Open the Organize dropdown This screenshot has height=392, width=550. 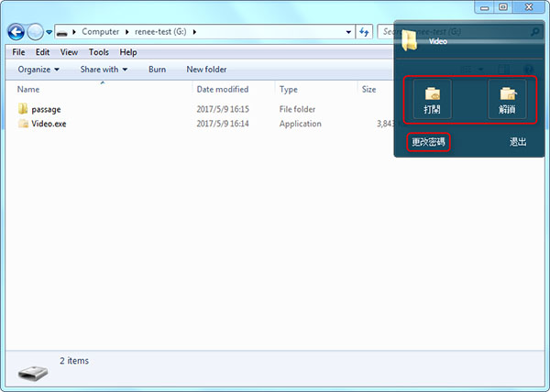pos(38,69)
